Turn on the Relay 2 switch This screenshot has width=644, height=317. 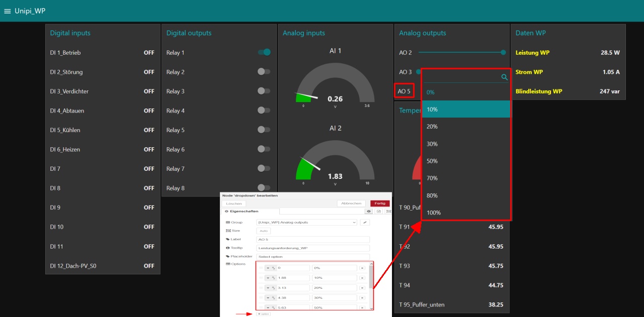pyautogui.click(x=264, y=72)
